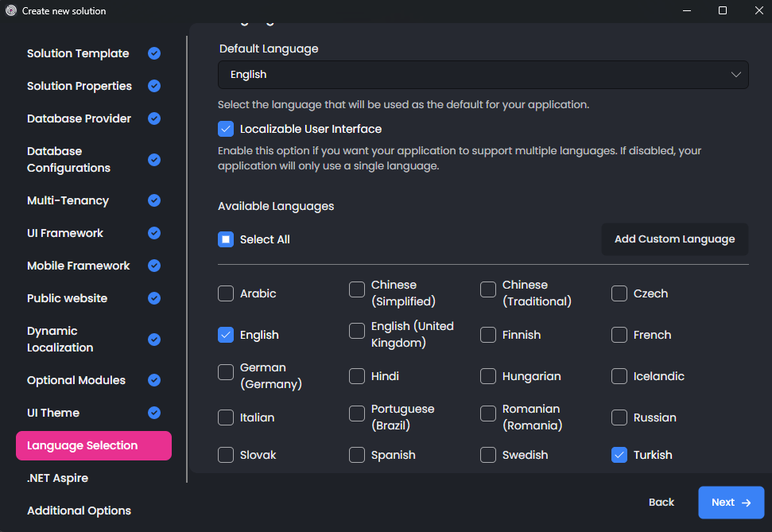Click the checkmark icon beside Solution Template
Screen dimensions: 772x532
[154, 53]
